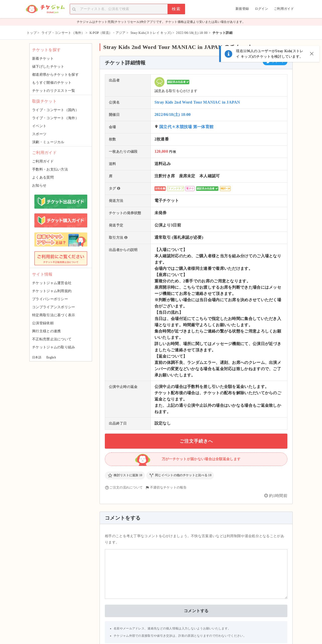Screen dimensions: 322x644
Task: Open スポーツ category
Action: point(39,134)
